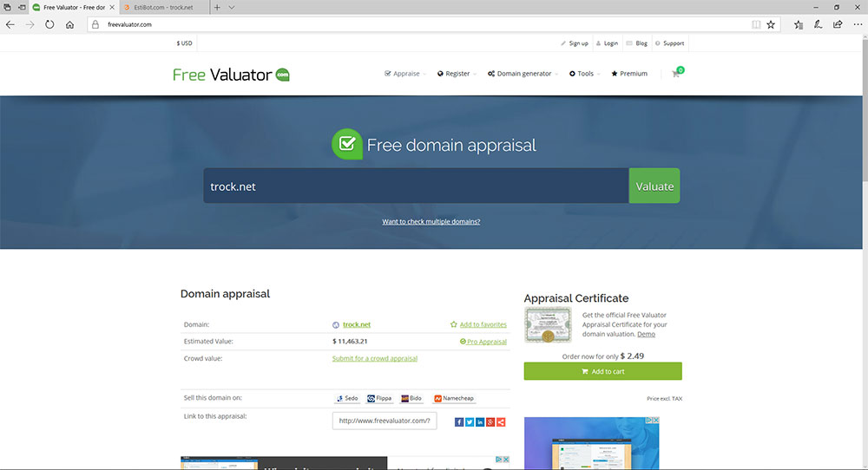Click the appraisal link URL field
This screenshot has width=868, height=470.
[x=385, y=421]
